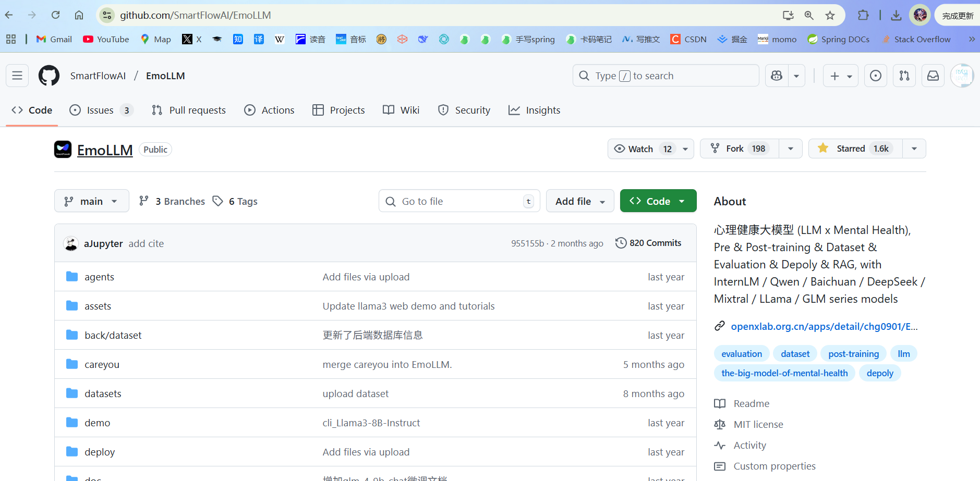
Task: Click the Go to file search box
Action: 459,201
